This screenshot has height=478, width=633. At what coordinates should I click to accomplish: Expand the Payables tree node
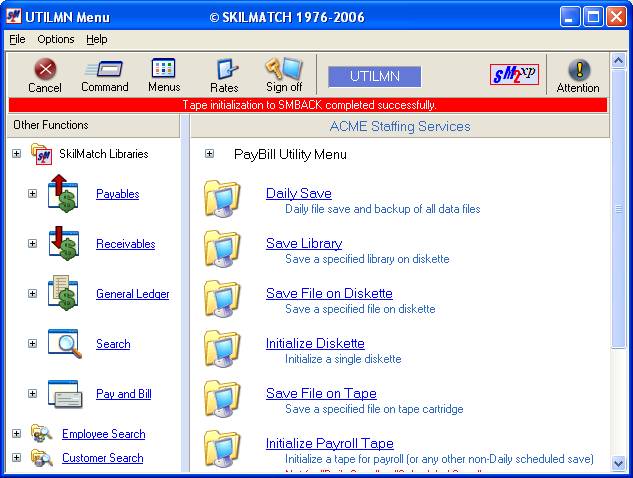pyautogui.click(x=33, y=194)
